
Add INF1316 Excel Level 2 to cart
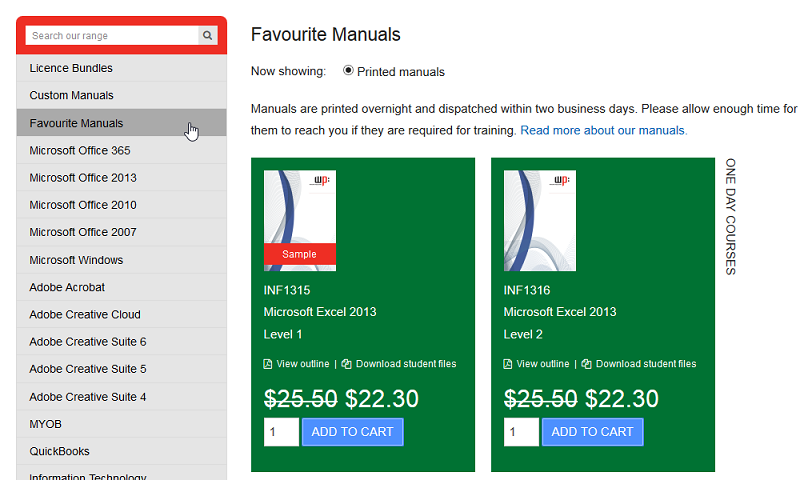[592, 432]
